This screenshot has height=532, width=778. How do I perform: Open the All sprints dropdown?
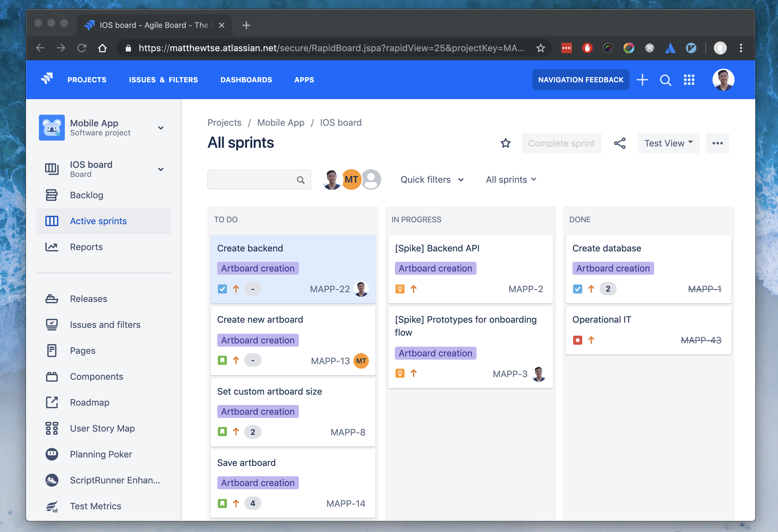[511, 180]
